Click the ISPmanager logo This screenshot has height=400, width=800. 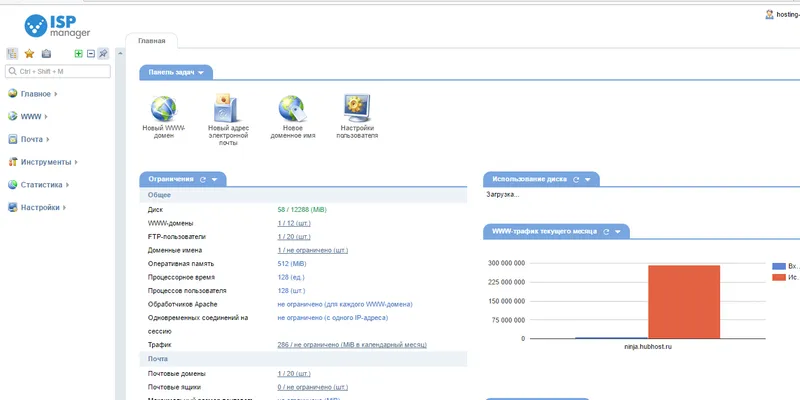point(58,26)
